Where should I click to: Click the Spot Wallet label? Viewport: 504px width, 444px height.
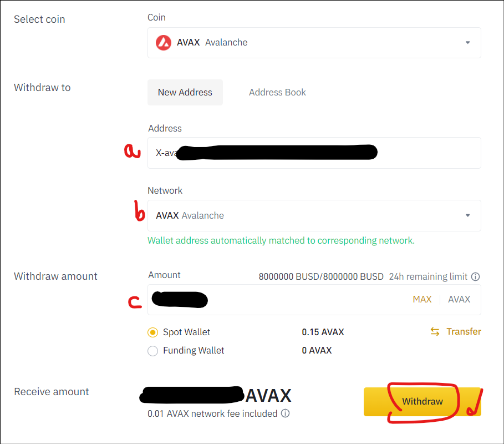click(x=186, y=332)
